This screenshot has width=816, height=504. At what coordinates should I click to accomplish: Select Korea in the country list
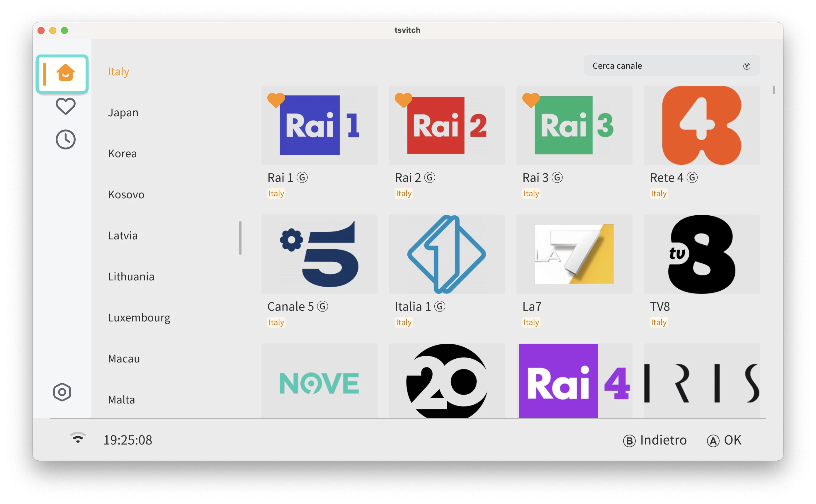(122, 154)
